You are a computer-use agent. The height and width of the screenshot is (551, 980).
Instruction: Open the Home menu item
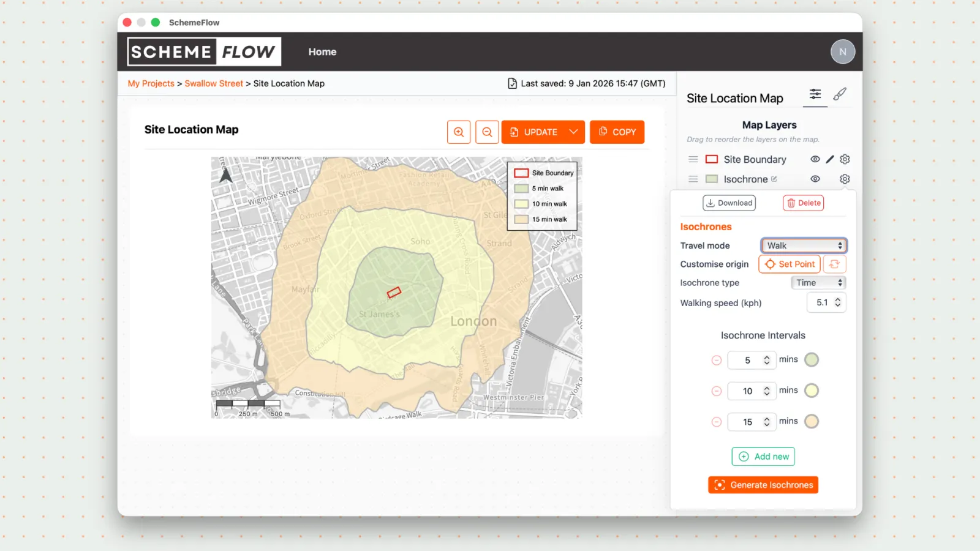322,52
